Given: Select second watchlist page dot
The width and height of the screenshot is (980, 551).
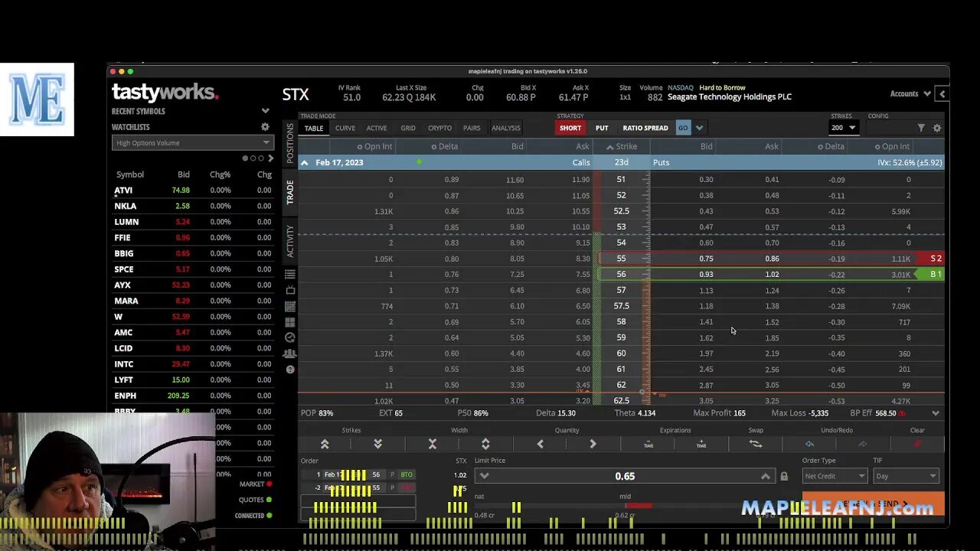Looking at the screenshot, I should click(x=253, y=158).
